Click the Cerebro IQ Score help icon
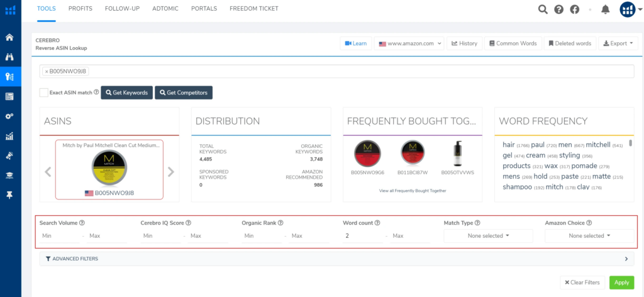This screenshot has height=297, width=644. pos(189,223)
